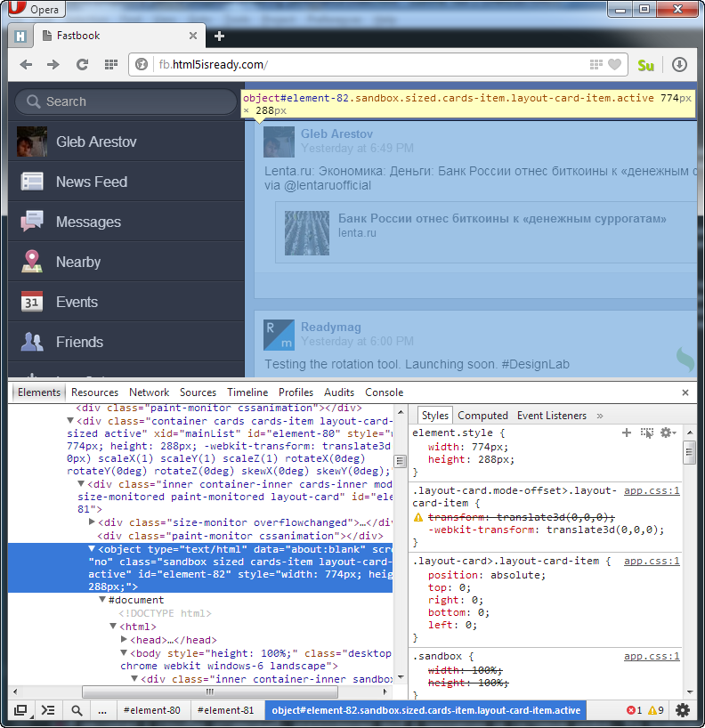Add page to Speed Dial from address bar
The width and height of the screenshot is (705, 728).
596,65
